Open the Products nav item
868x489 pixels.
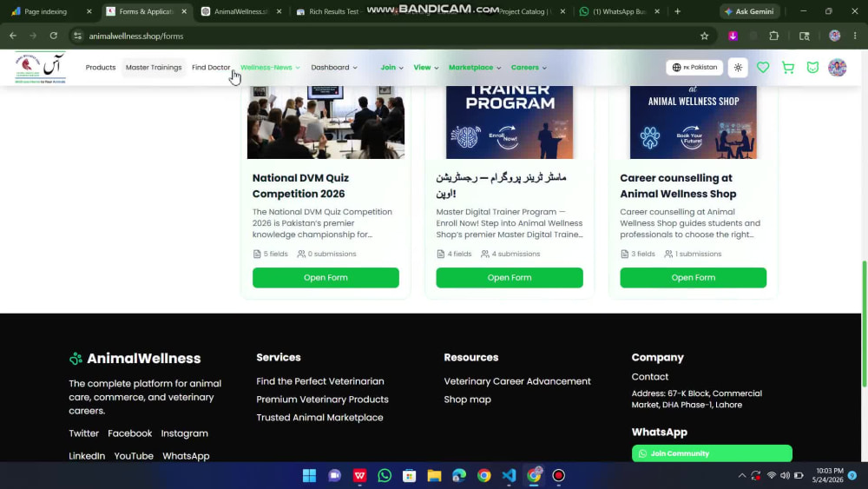(x=101, y=68)
